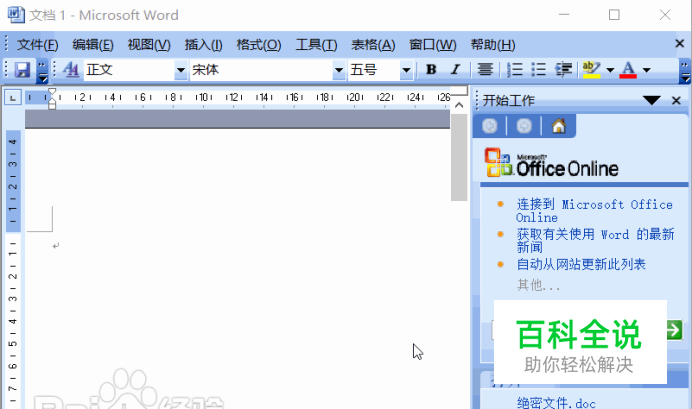
Task: Open the 文件(F) menu
Action: point(38,45)
